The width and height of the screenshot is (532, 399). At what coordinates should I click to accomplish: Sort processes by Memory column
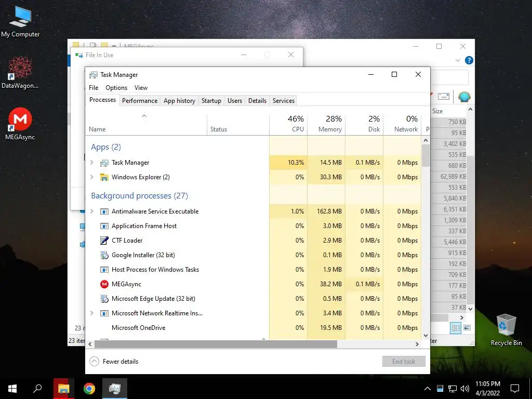[x=326, y=124]
